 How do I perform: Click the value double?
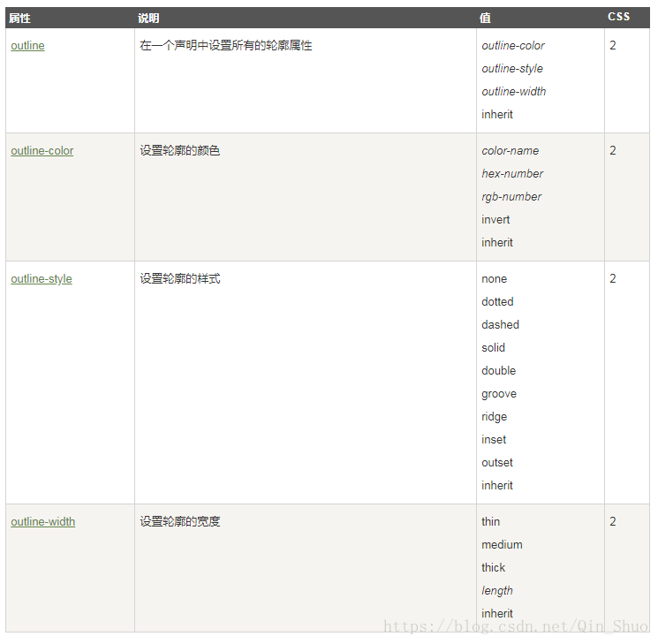click(x=498, y=370)
